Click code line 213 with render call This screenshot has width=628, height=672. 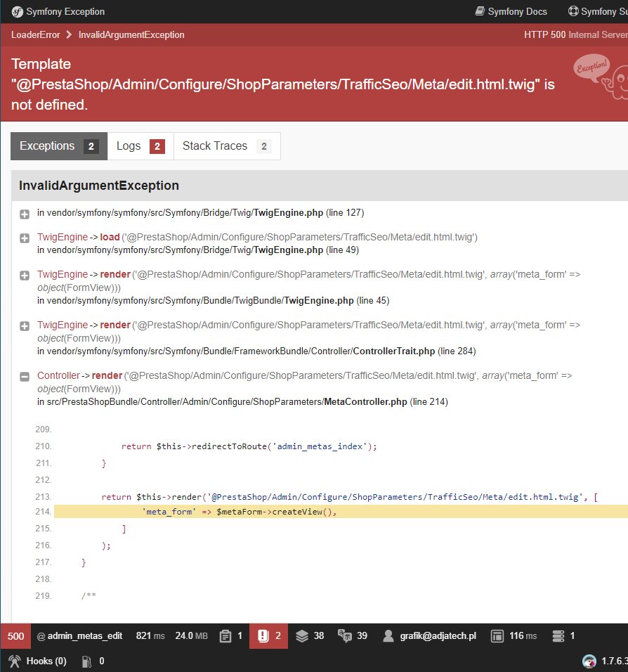(350, 497)
